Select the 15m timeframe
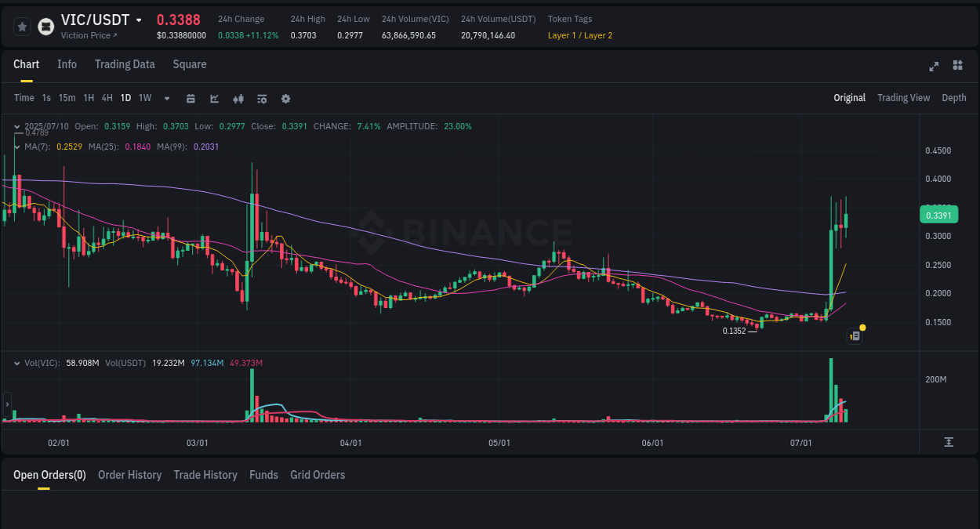Screen dimensions: 980x529 [x=67, y=98]
